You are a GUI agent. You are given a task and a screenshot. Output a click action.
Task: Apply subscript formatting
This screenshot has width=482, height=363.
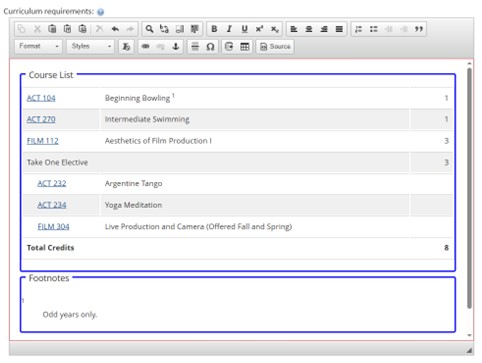click(x=274, y=29)
